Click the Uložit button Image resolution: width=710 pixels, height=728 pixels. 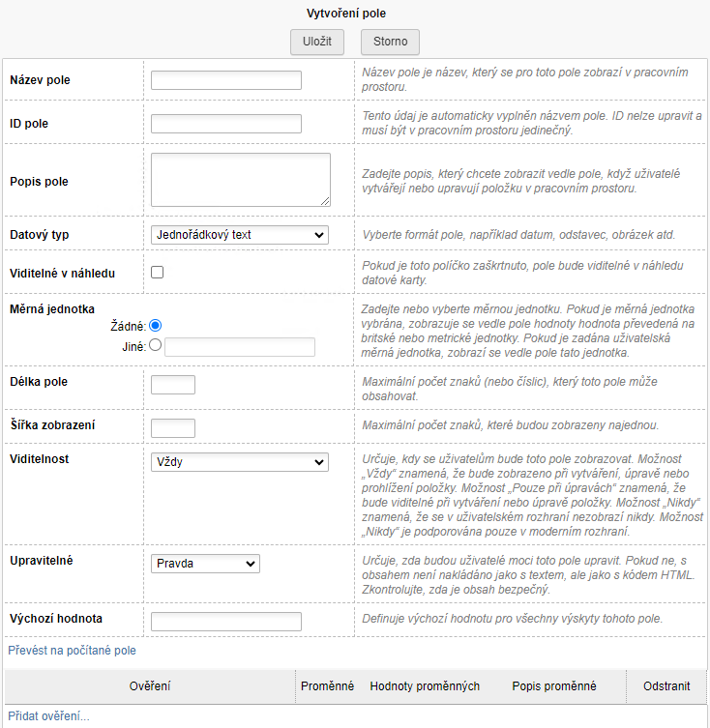(317, 42)
